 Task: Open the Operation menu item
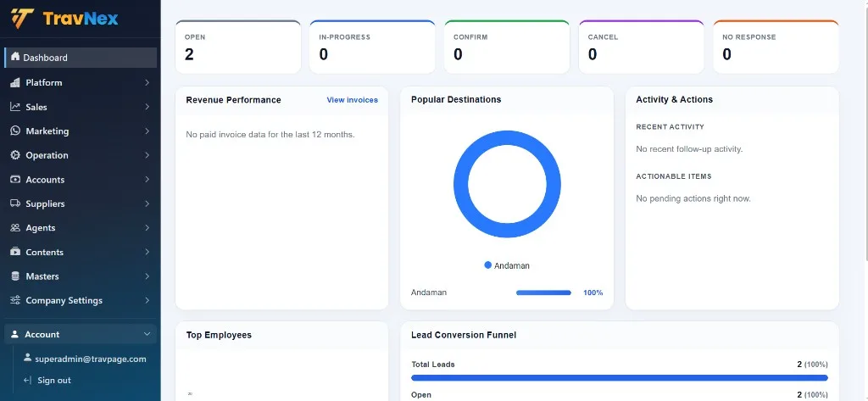(81, 155)
